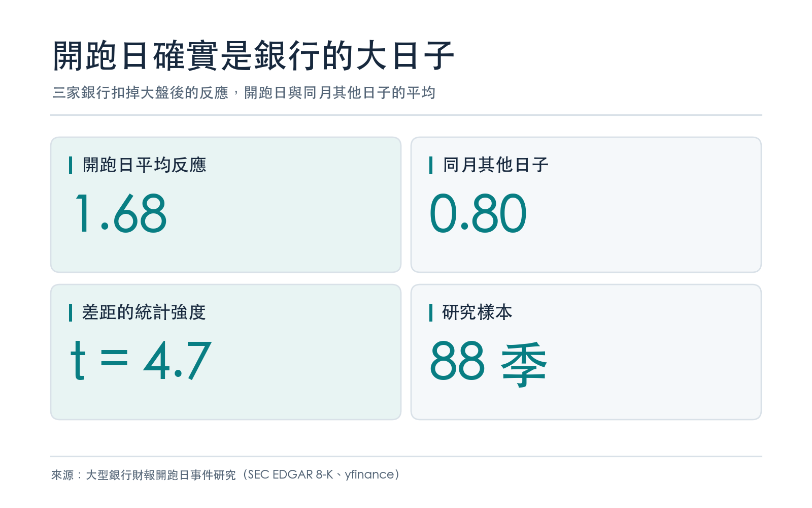Select the 同月其他日子 card label
Screen dimensions: 812x508
click(x=495, y=165)
